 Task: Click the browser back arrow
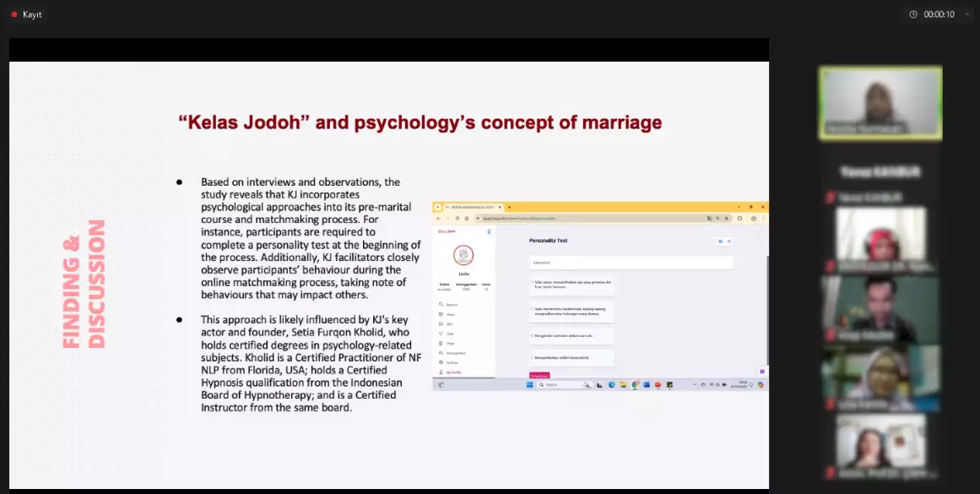tap(439, 218)
